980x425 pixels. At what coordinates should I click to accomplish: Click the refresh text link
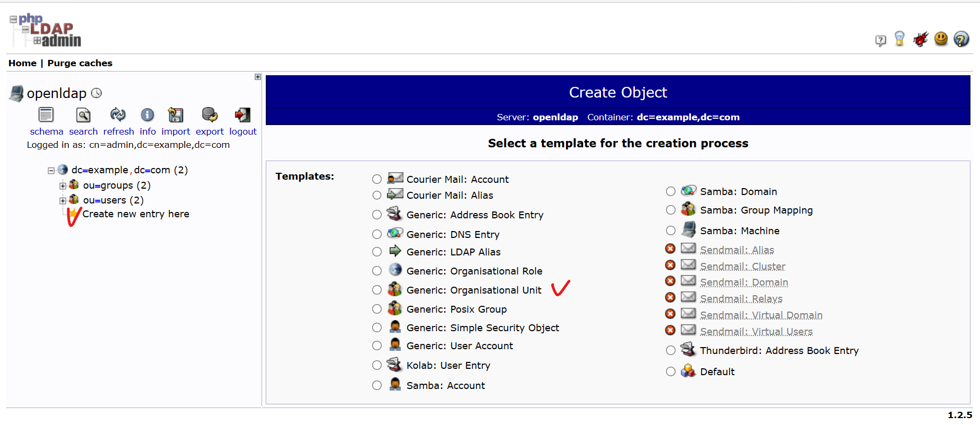click(x=119, y=131)
